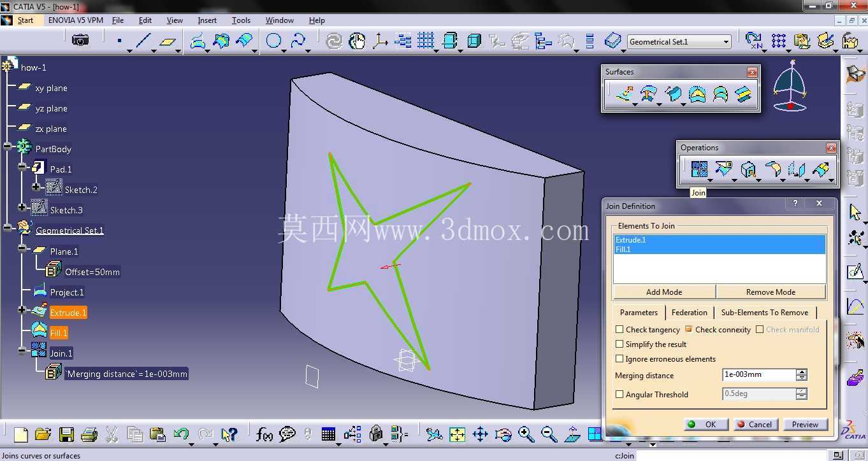Click the Pan icon

point(480,434)
